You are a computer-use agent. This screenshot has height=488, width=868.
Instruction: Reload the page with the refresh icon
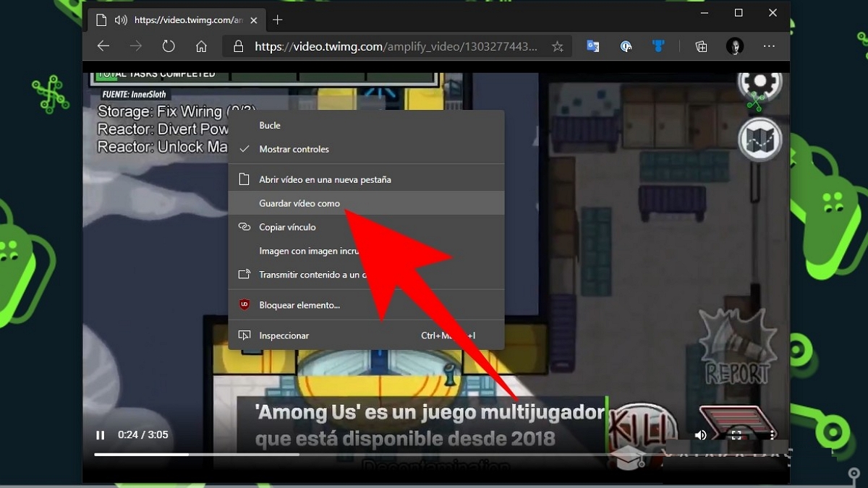(x=169, y=46)
